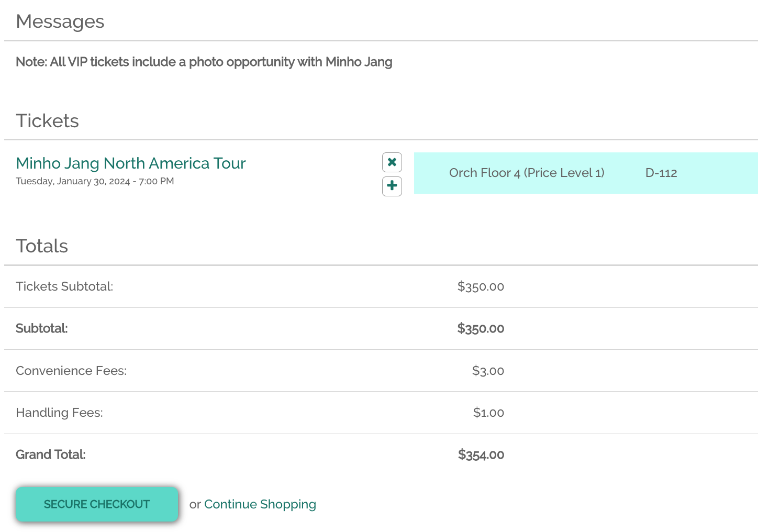This screenshot has height=532, width=758.
Task: Add another ticket with the plus icon
Action: pos(392,186)
